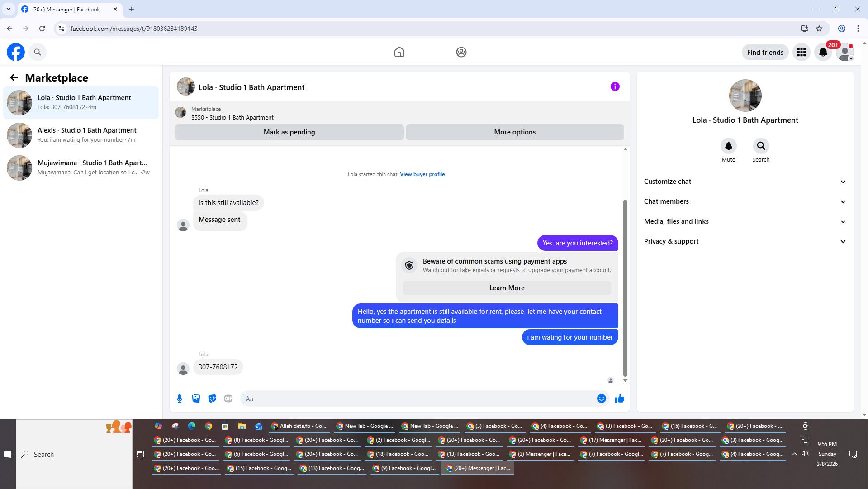Click the 'Yes, are you interested?' message
This screenshot has height=489, width=868.
pyautogui.click(x=578, y=243)
